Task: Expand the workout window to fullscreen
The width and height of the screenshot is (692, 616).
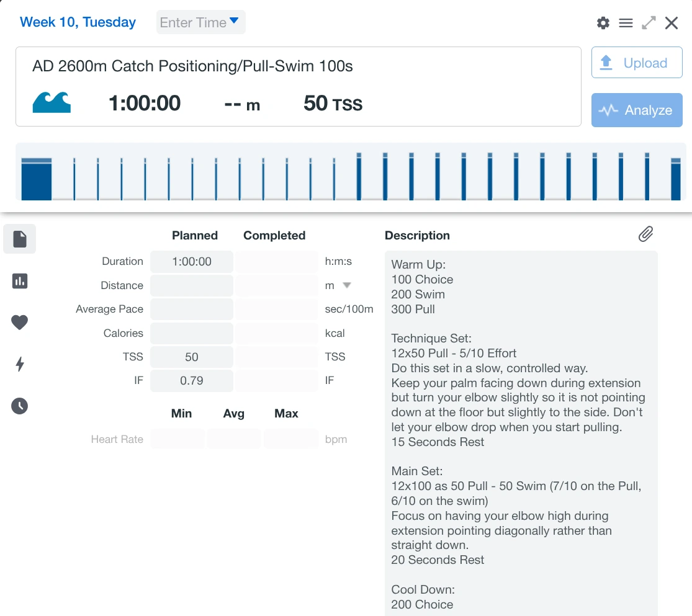Action: [x=649, y=23]
